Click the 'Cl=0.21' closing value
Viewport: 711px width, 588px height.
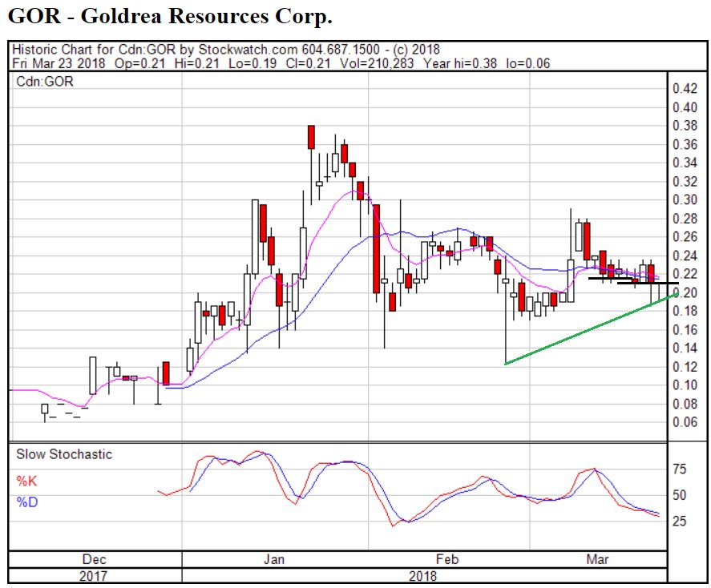click(x=308, y=63)
